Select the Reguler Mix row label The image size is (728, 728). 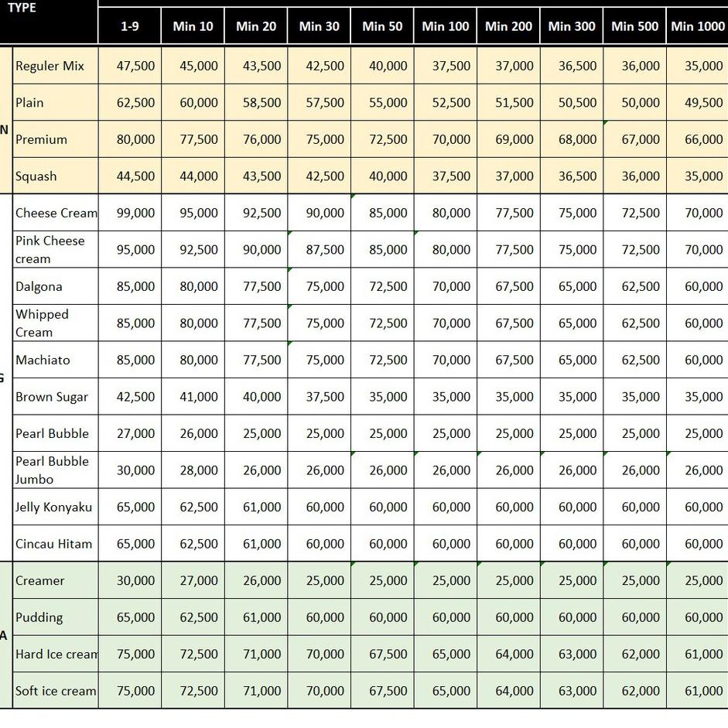click(x=56, y=66)
